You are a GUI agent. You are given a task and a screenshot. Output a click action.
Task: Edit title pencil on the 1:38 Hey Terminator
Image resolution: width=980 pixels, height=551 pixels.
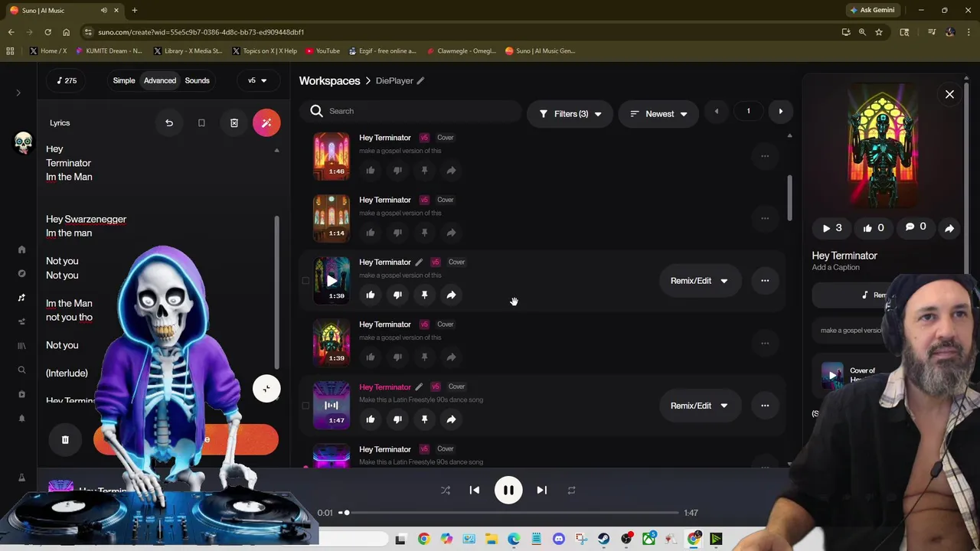[x=419, y=262]
